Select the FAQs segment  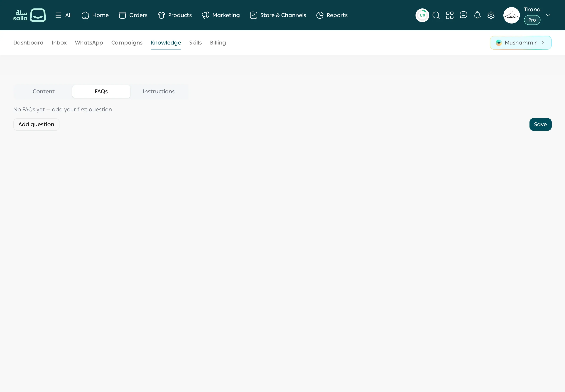coord(101,91)
